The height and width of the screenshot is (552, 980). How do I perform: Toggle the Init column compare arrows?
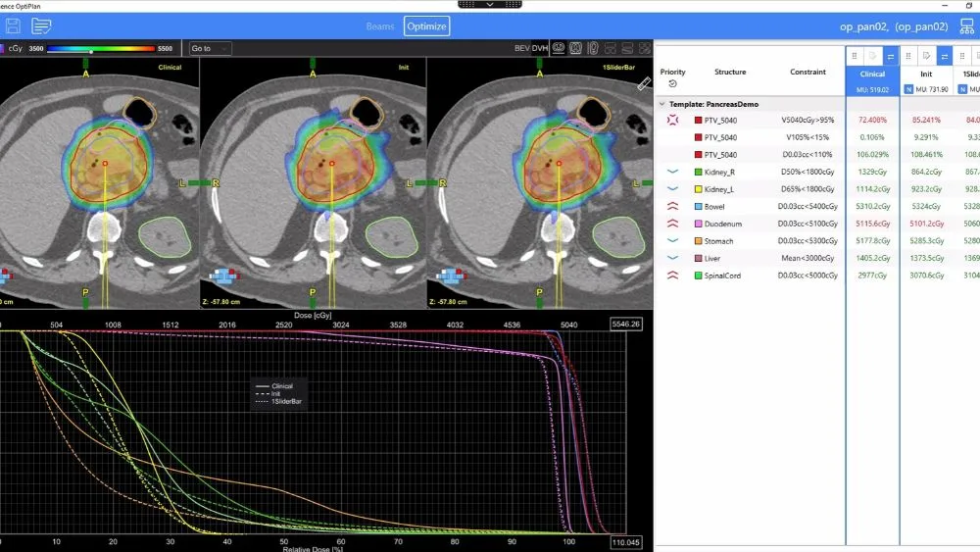pos(945,56)
